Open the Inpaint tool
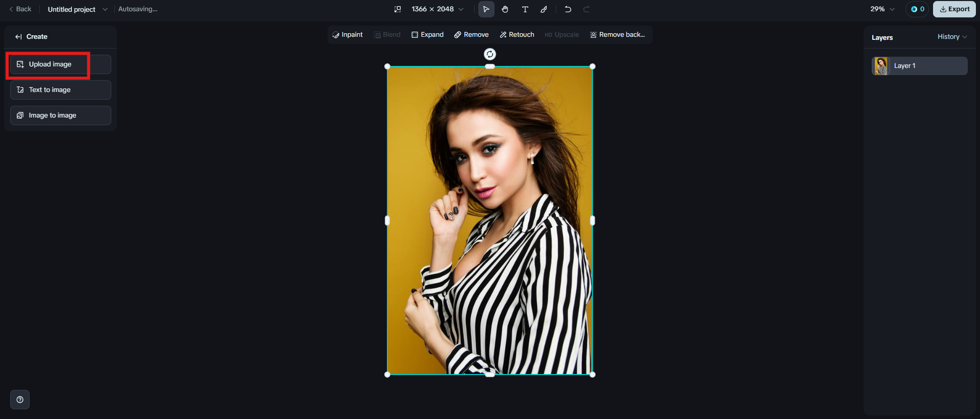980x419 pixels. tap(348, 35)
